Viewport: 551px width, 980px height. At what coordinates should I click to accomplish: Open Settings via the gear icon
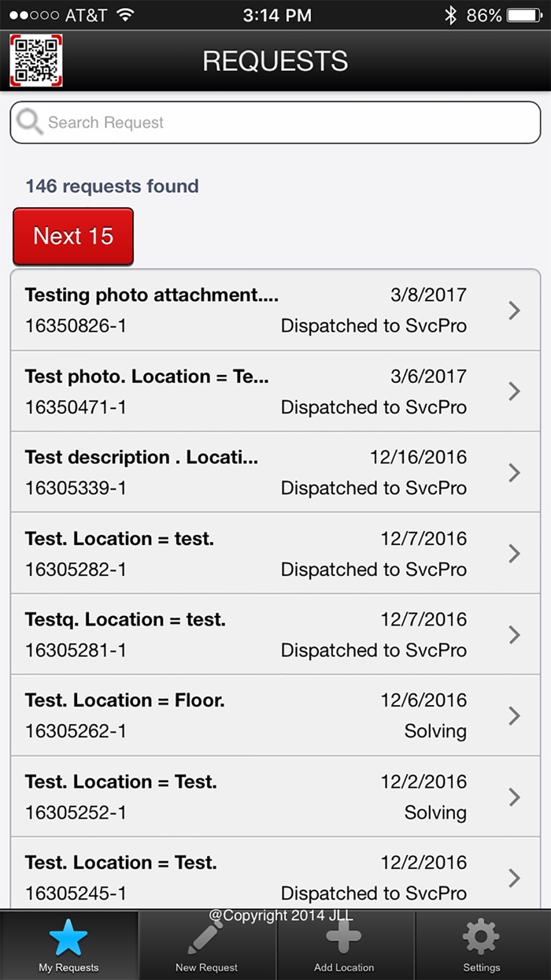(481, 937)
